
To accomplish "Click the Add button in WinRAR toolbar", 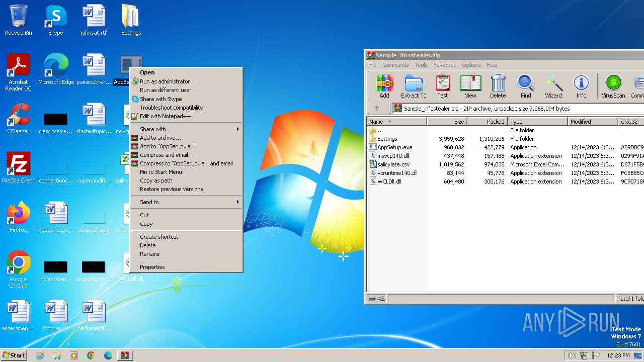I will 384,86.
